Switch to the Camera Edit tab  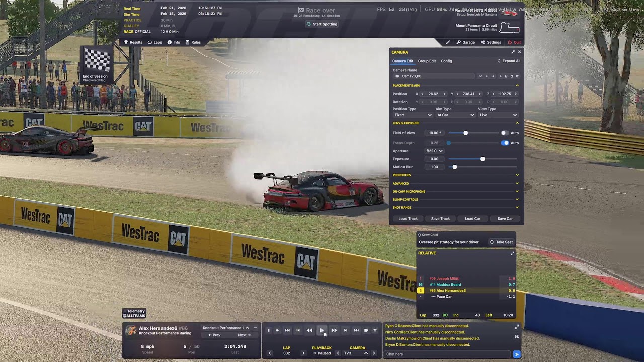403,61
